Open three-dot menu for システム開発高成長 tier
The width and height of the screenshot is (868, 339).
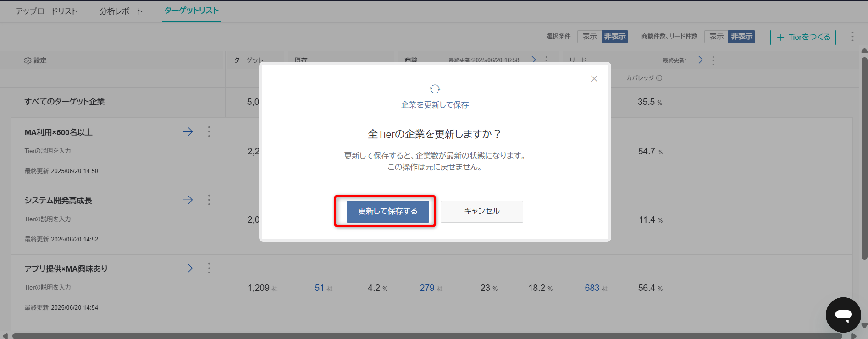209,200
